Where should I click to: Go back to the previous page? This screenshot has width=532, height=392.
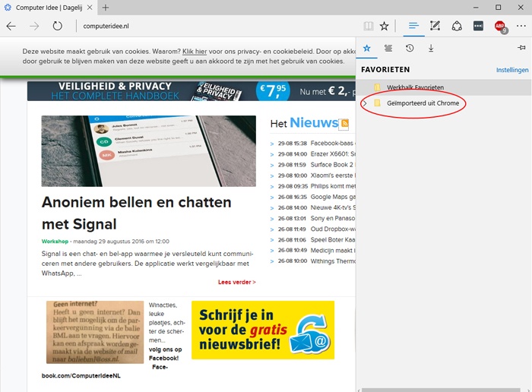coord(11,26)
